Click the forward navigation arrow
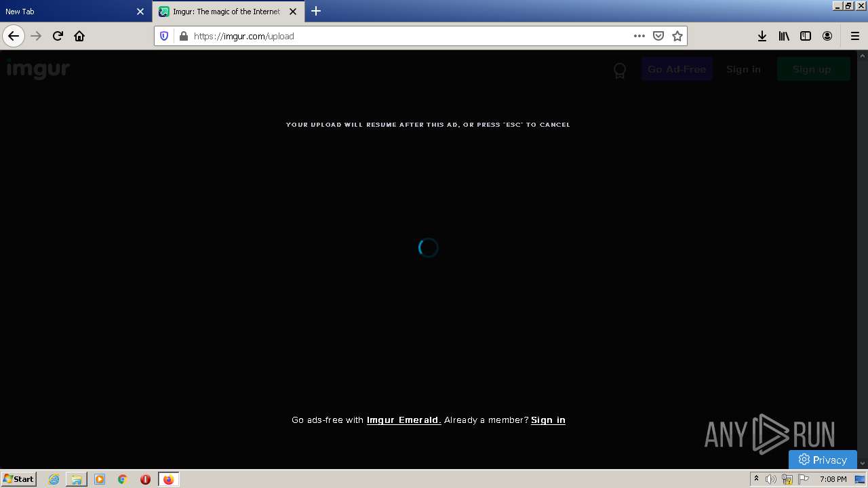This screenshot has height=488, width=868. click(36, 36)
